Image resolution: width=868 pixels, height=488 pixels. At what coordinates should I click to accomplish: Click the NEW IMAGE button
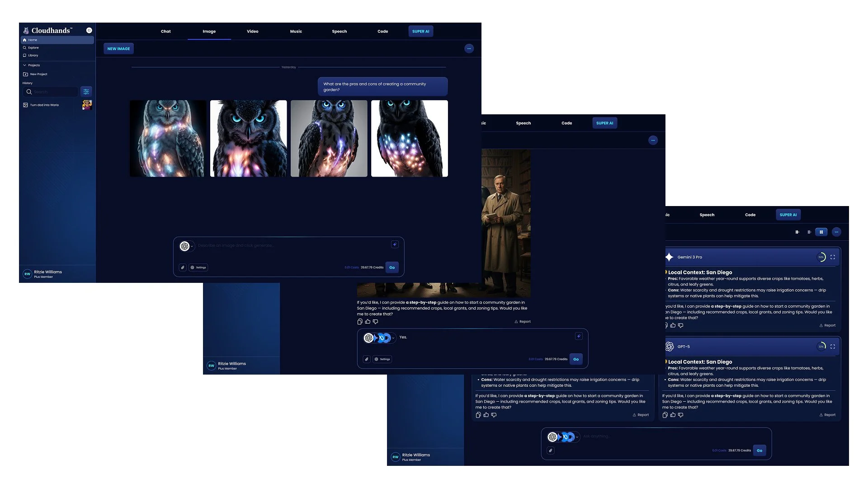(118, 49)
